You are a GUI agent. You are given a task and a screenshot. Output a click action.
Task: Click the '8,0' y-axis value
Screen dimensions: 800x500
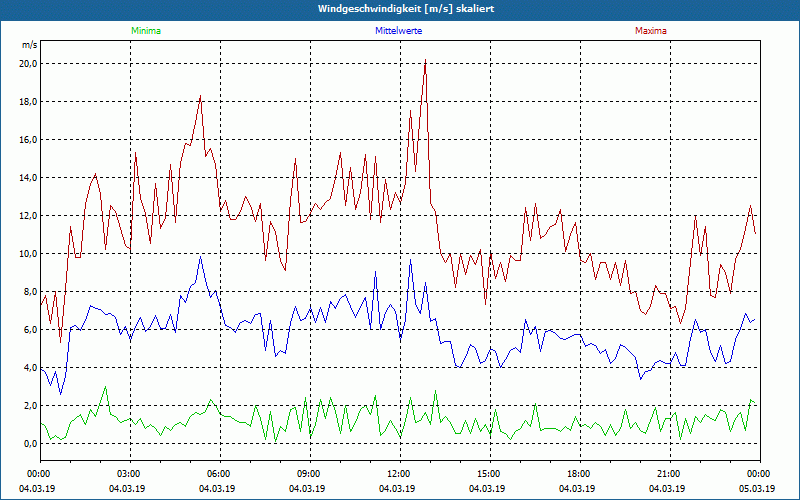click(x=30, y=292)
